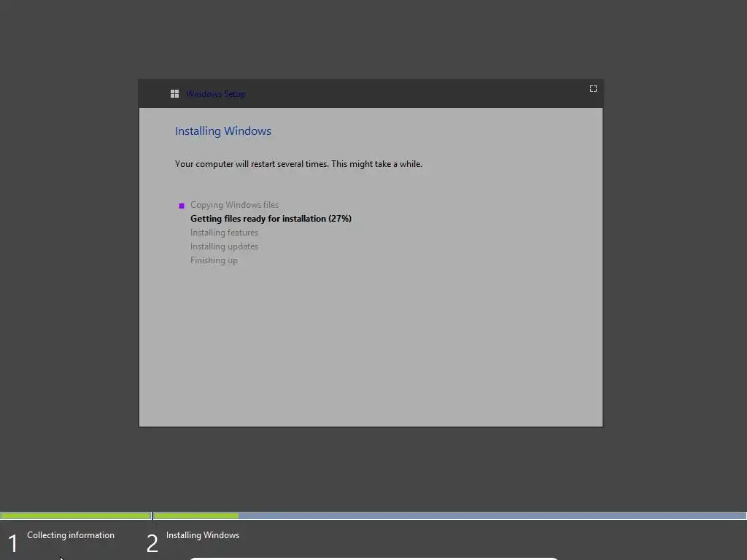Image resolution: width=747 pixels, height=560 pixels.
Task: Select the Installing updates step
Action: click(224, 246)
